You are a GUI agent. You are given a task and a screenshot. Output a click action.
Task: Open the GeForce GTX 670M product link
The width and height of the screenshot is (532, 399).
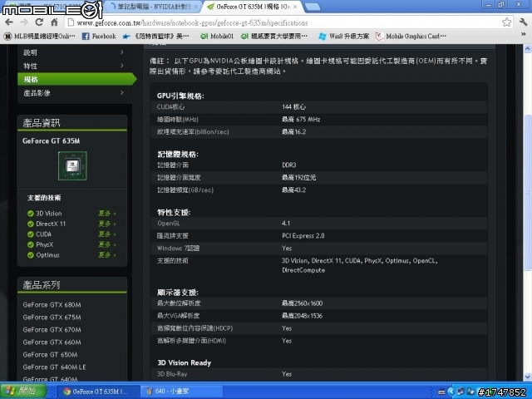click(x=52, y=329)
